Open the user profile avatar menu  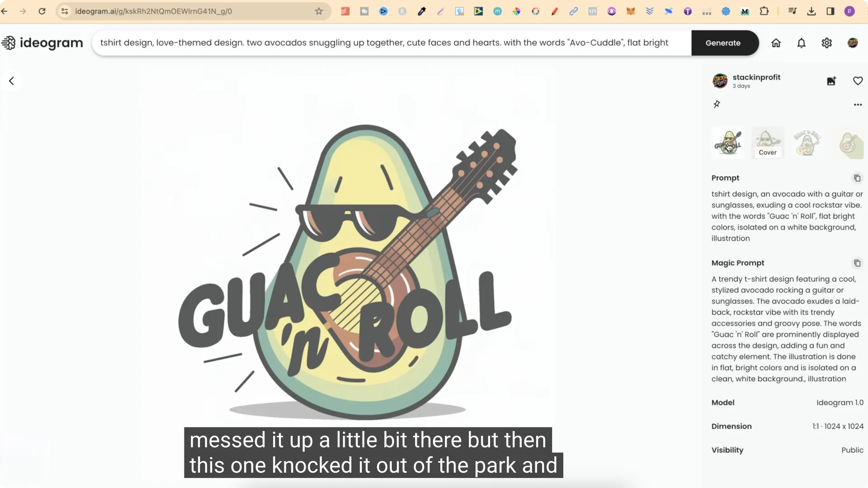[x=853, y=43]
